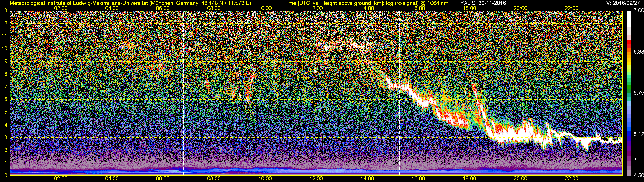
Task: Click the white dashed vertical marker after 06:00
Action: [183, 93]
